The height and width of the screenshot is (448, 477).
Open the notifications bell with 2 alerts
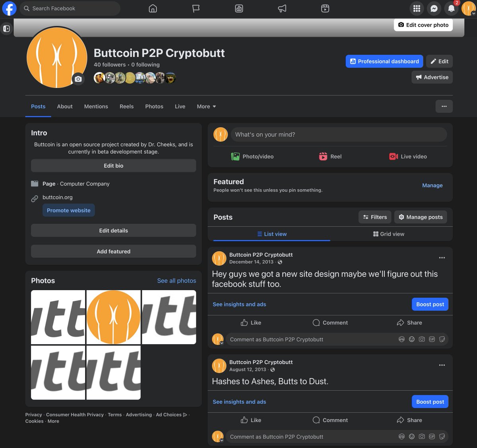pyautogui.click(x=451, y=8)
